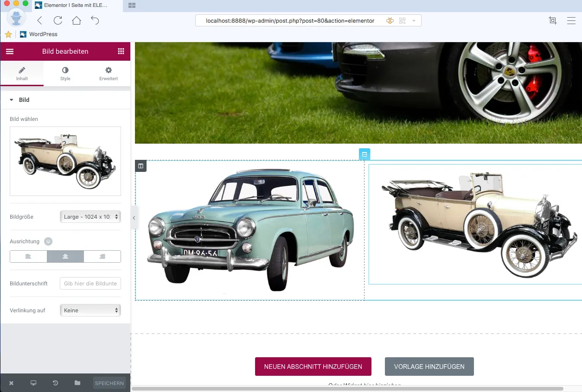The width and height of the screenshot is (582, 392).
Task: Choose image via the vintage car preview
Action: 65,161
